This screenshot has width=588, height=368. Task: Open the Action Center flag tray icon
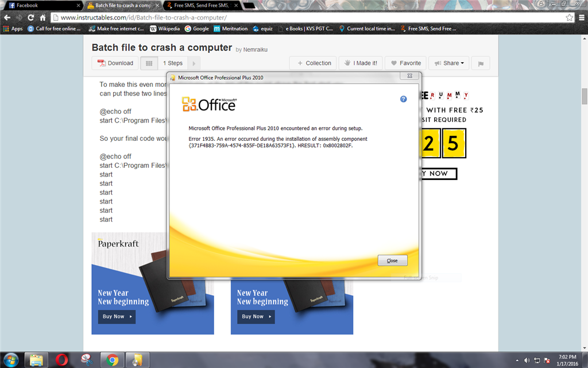tap(547, 361)
